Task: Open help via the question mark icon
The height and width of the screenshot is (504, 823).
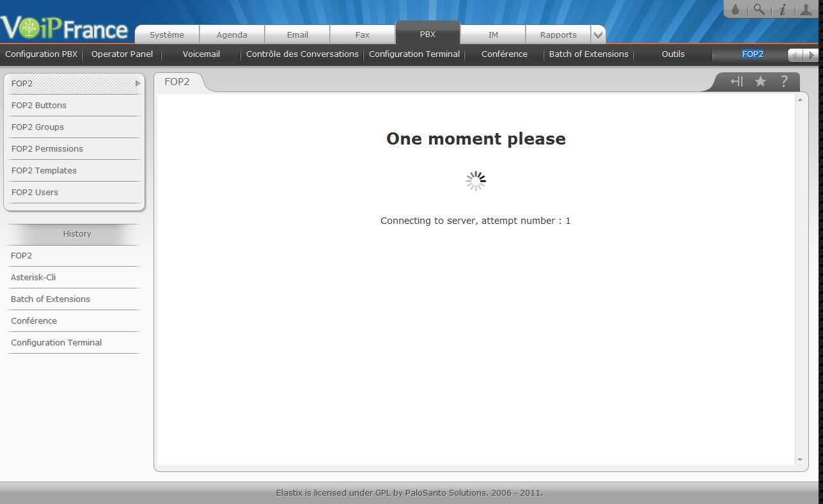Action: (784, 81)
